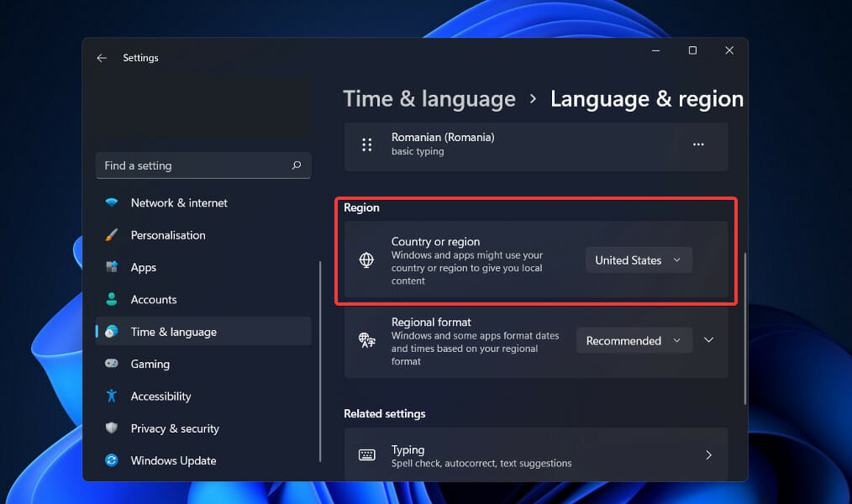Screen dimensions: 852x504
Task: Open the Romanian language three-dot menu
Action: 698,144
